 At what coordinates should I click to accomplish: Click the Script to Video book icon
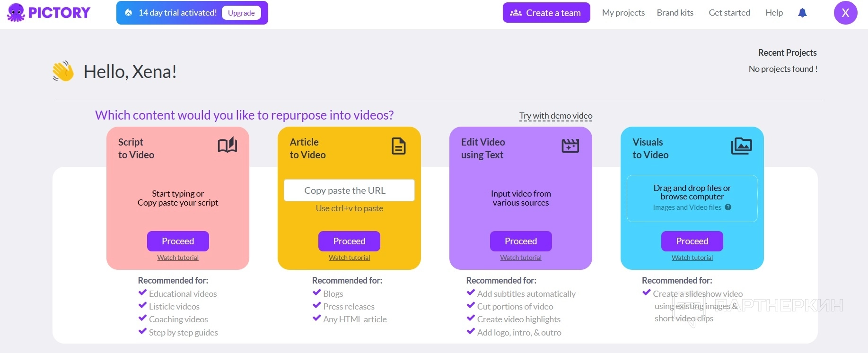[228, 146]
